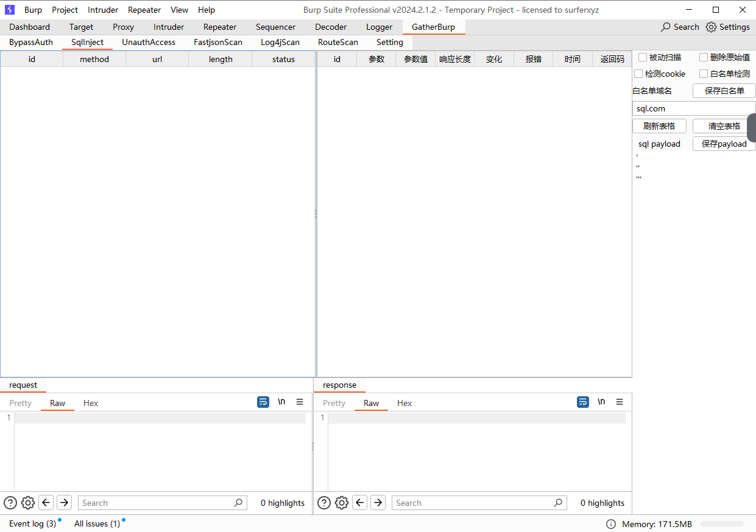This screenshot has height=532, width=756.
Task: Enable the 被动扫描 checkbox
Action: [642, 57]
